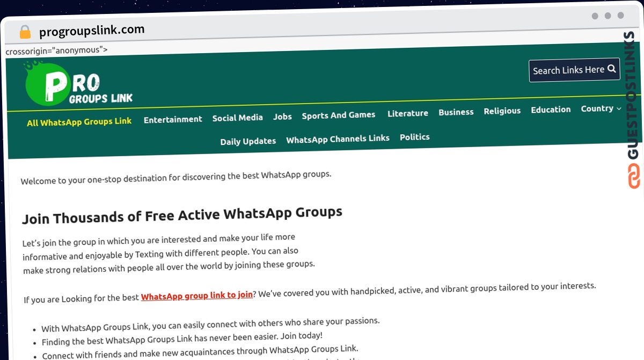
Task: Go to Daily Updates page
Action: [248, 141]
